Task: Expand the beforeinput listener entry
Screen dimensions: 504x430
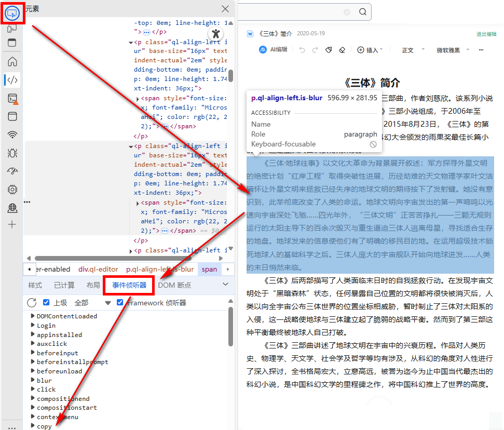Action: pos(33,353)
